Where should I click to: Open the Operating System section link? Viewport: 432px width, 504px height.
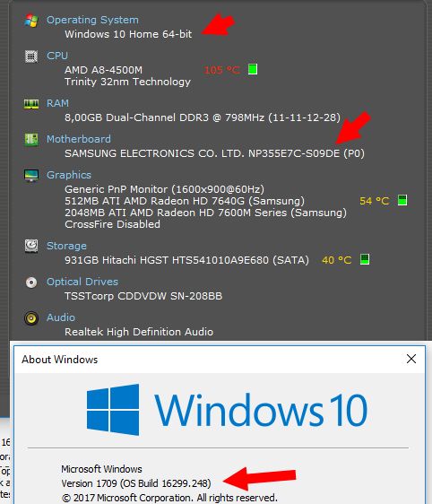tap(92, 20)
